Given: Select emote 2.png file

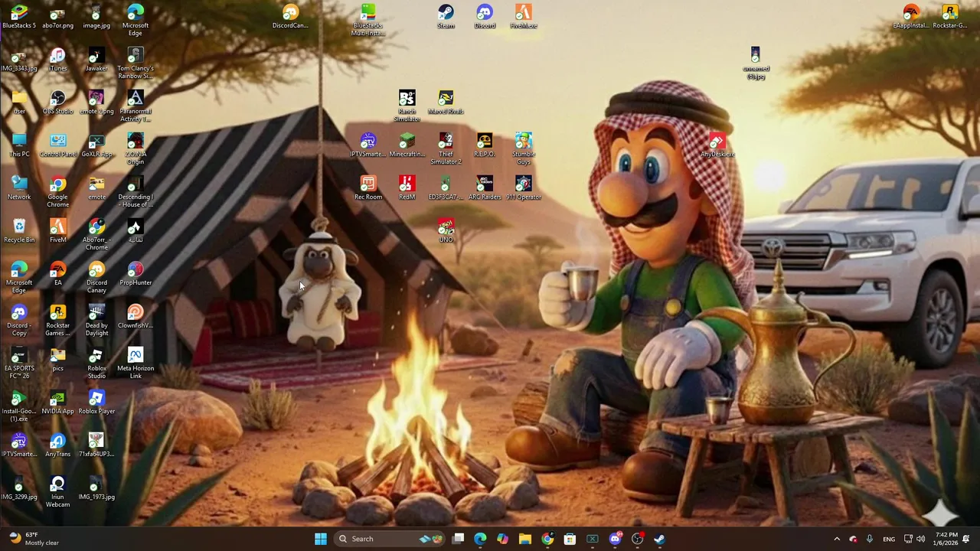Looking at the screenshot, I should pos(96,103).
